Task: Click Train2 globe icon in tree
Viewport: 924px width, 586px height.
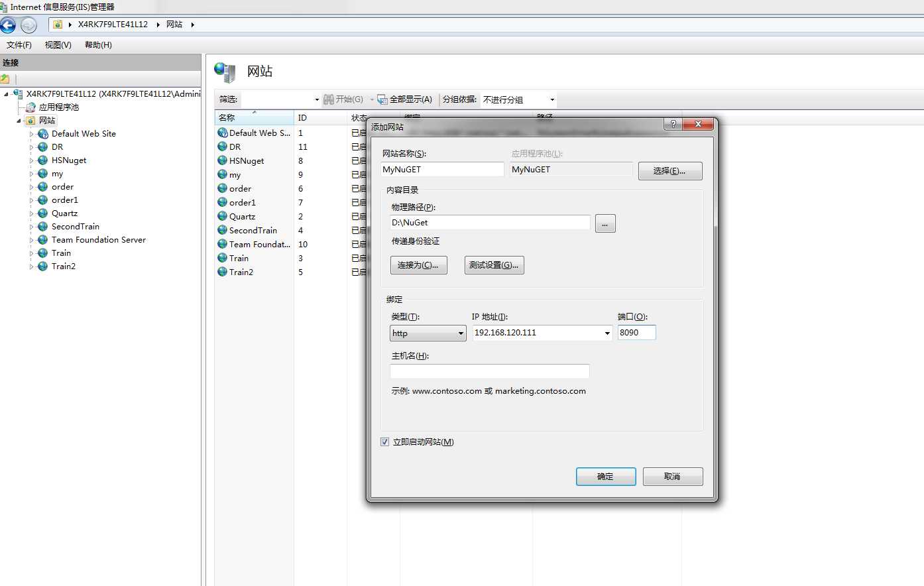Action: pos(43,266)
